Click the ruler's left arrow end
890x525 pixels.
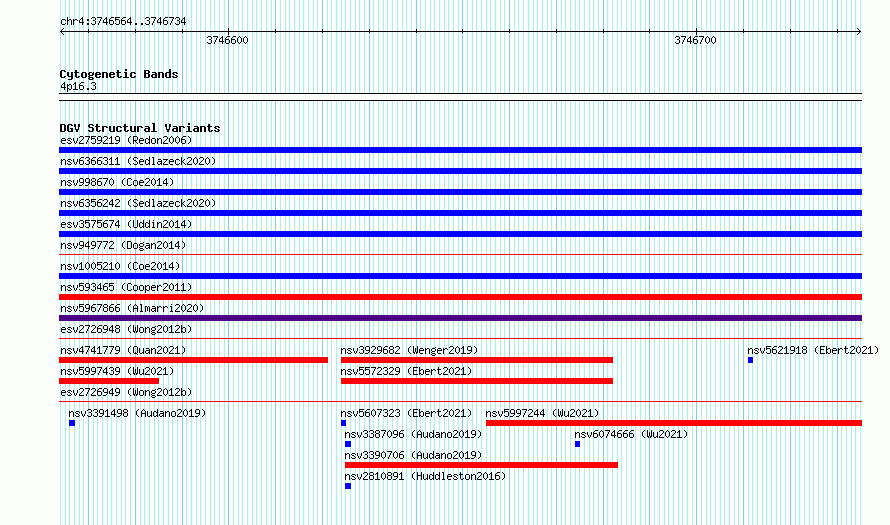[62, 31]
